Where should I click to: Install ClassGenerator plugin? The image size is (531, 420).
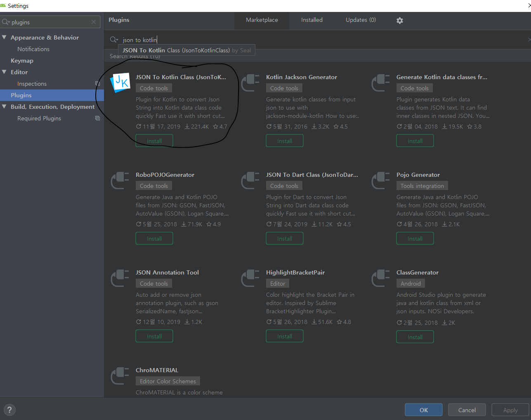coord(415,337)
